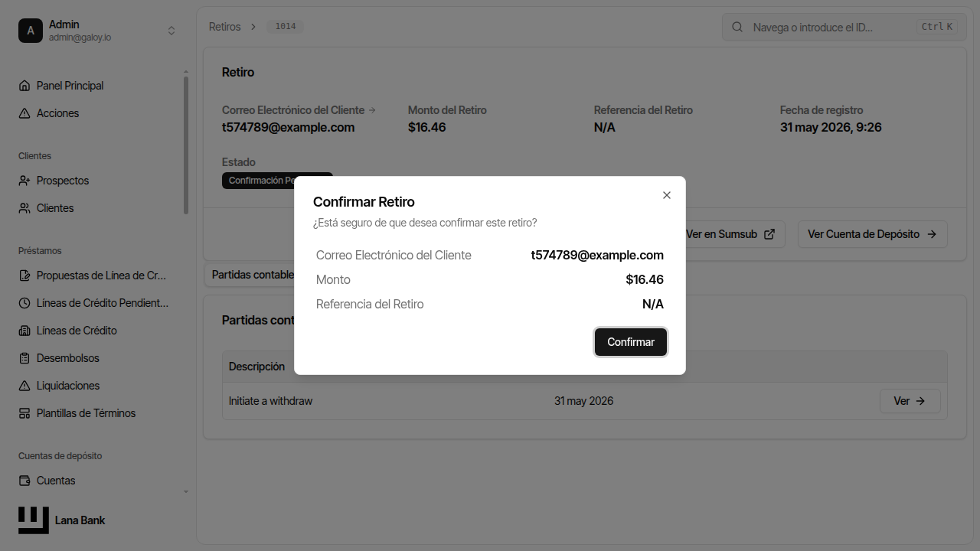Open Cuentas under Cuentas de depósito

[x=56, y=481]
